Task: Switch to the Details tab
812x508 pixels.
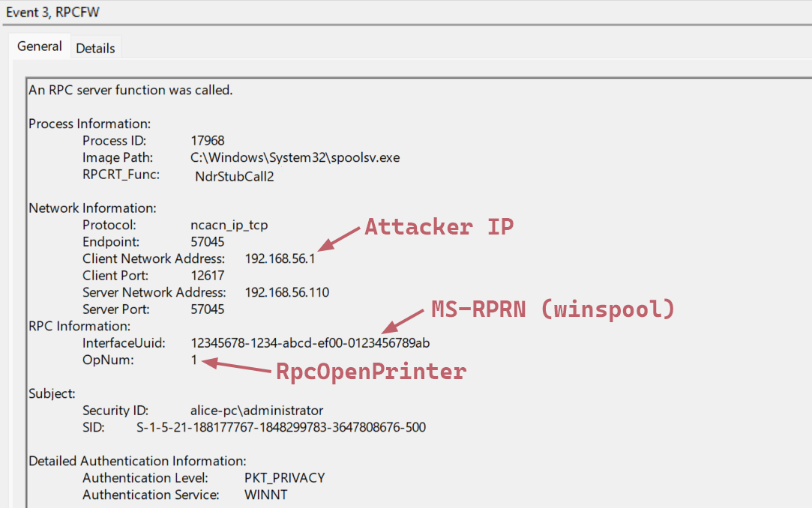Action: tap(95, 48)
